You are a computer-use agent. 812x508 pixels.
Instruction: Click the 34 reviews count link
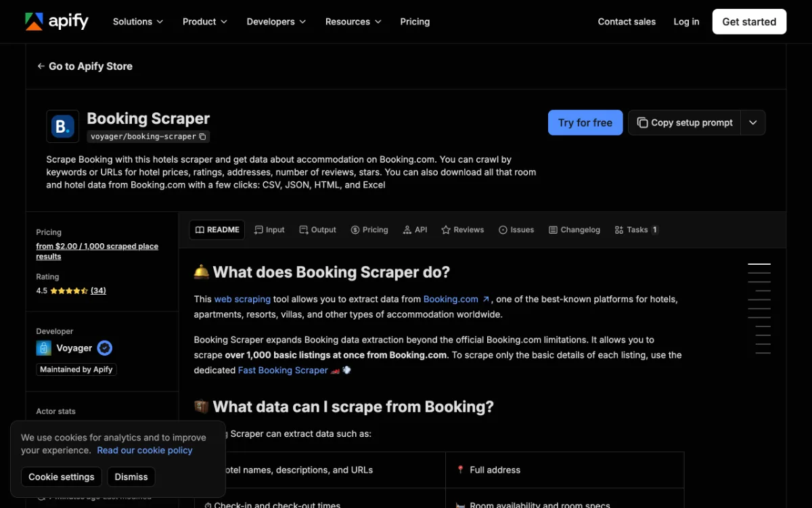click(98, 291)
